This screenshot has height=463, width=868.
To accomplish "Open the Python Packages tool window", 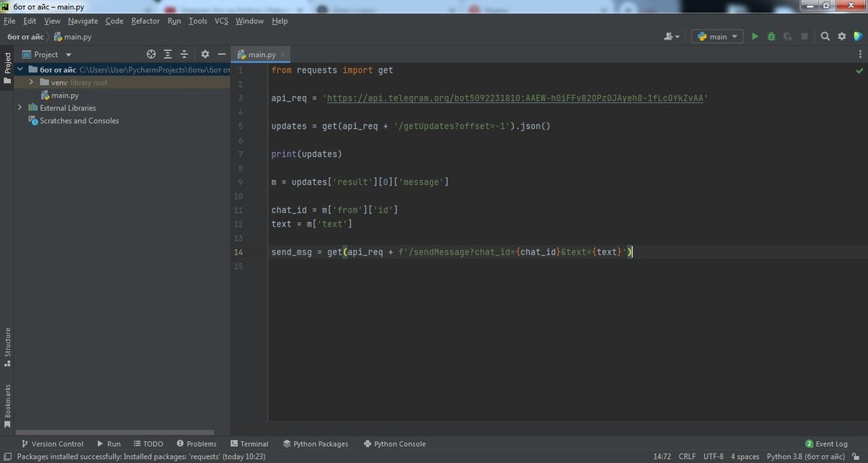I will (315, 443).
